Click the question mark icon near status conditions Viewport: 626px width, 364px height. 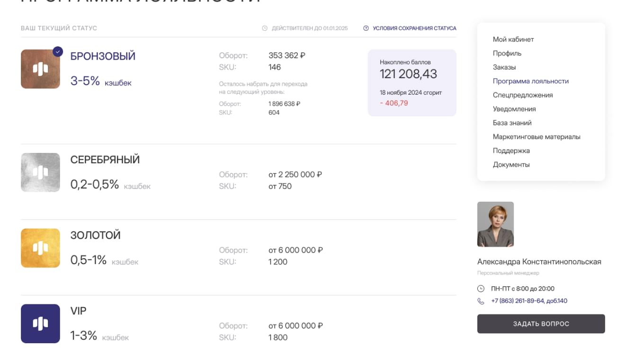click(366, 28)
